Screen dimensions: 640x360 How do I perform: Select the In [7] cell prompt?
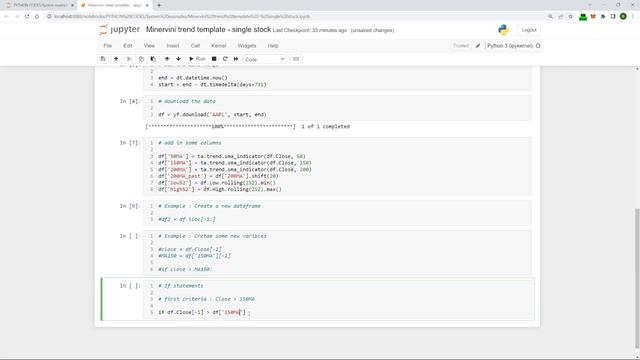coord(130,143)
